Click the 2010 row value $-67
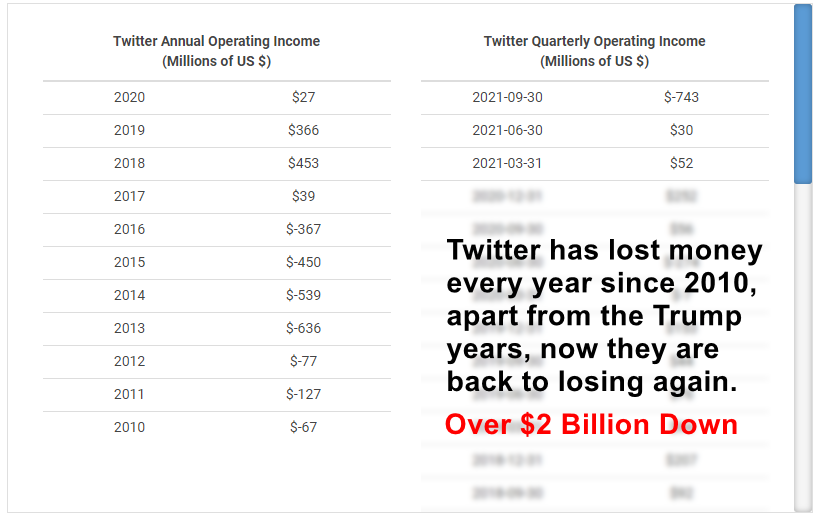This screenshot has height=517, width=819. [303, 427]
